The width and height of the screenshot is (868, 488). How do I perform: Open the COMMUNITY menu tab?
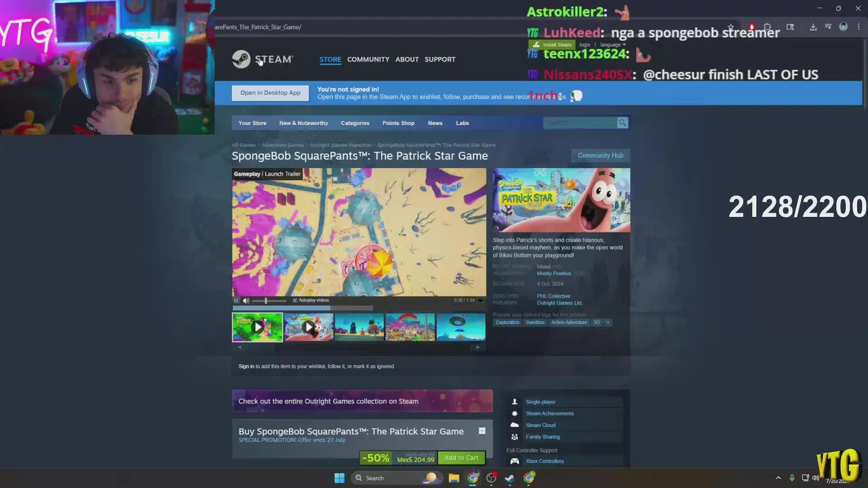tap(368, 60)
